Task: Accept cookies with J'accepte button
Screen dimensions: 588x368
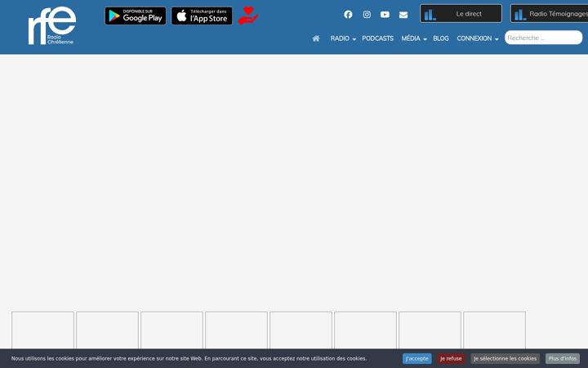Action: (x=416, y=359)
